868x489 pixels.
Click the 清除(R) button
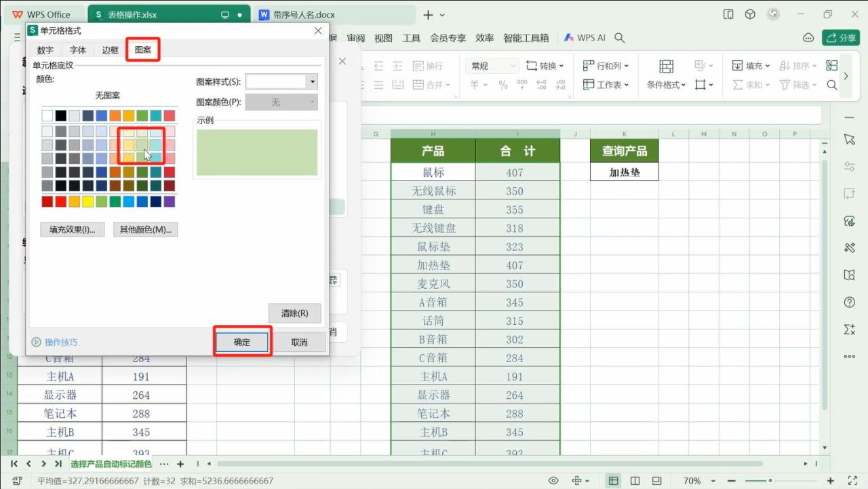(294, 313)
